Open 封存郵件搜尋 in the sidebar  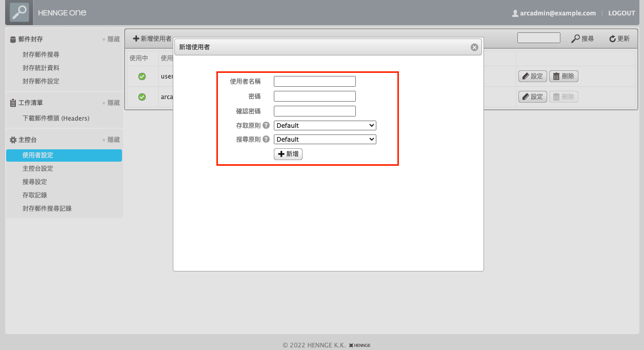[41, 54]
